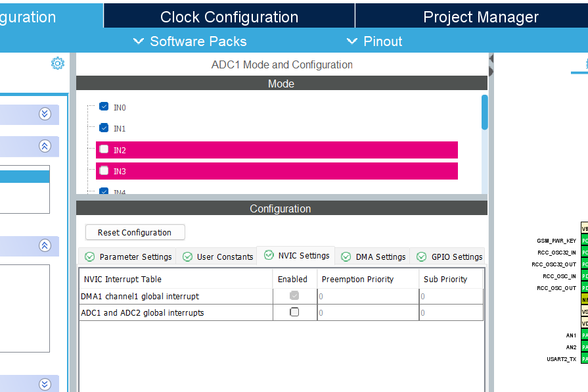Screen dimensions: 588x392
Task: Click the Reset Configuration button
Action: [x=135, y=232]
